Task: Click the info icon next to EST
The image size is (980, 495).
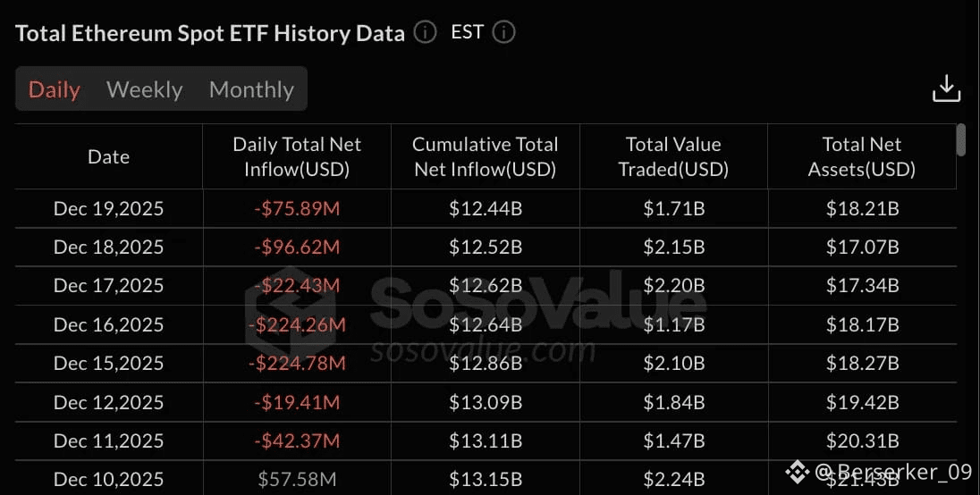Action: click(504, 33)
